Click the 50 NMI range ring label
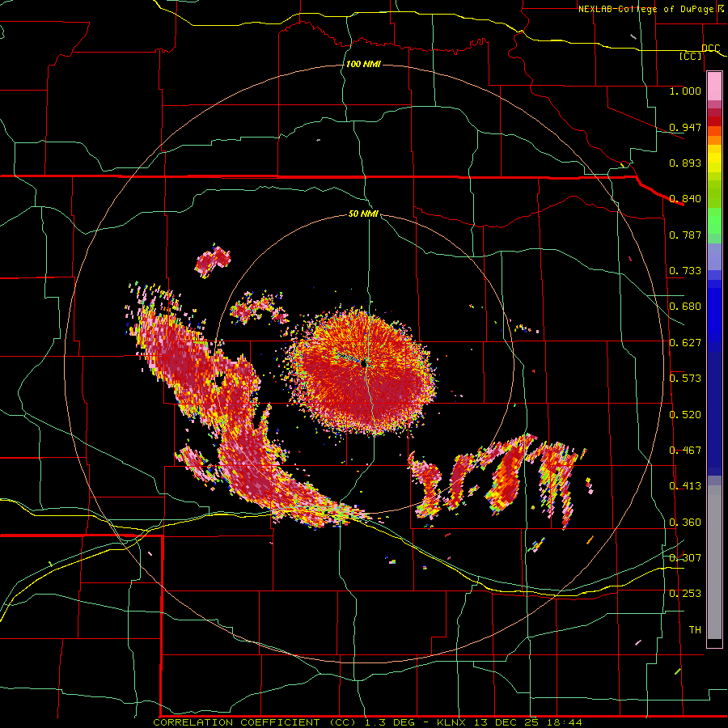This screenshot has height=728, width=728. click(x=363, y=214)
